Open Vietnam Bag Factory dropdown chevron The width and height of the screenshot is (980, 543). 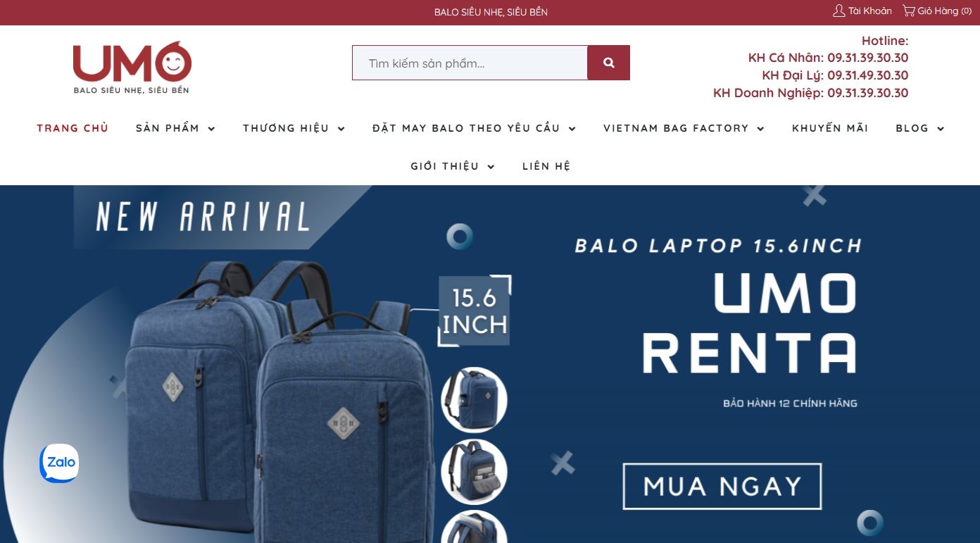(760, 129)
